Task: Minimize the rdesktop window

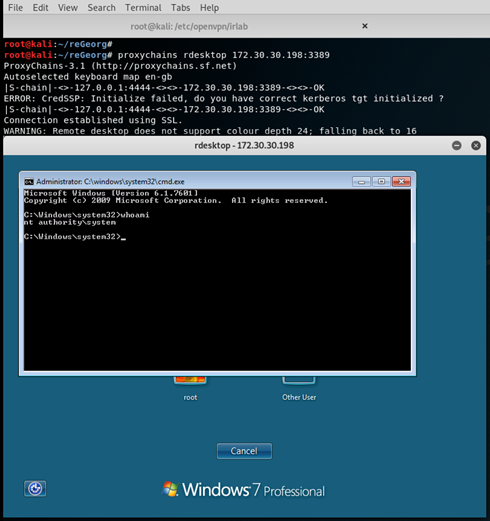Action: (x=457, y=145)
